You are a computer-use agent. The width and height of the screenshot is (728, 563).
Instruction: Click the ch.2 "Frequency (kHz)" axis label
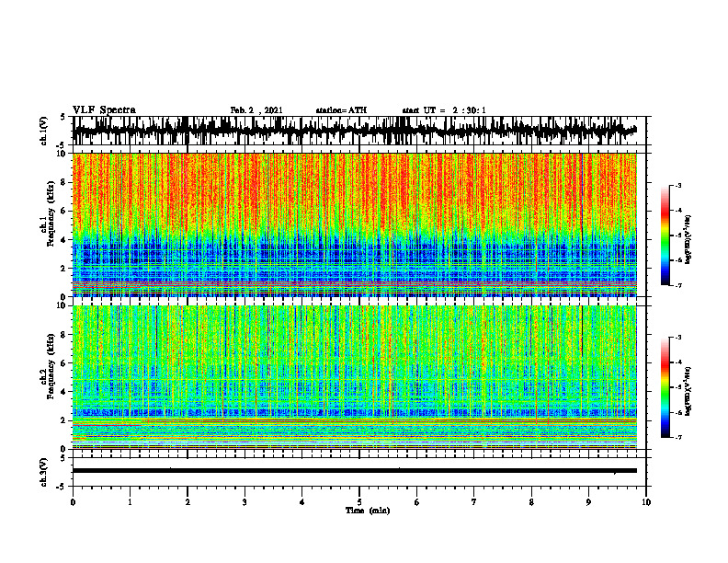(x=52, y=365)
